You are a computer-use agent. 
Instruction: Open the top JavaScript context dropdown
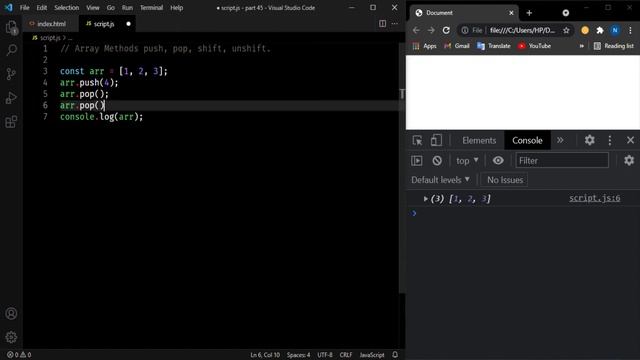click(x=467, y=160)
